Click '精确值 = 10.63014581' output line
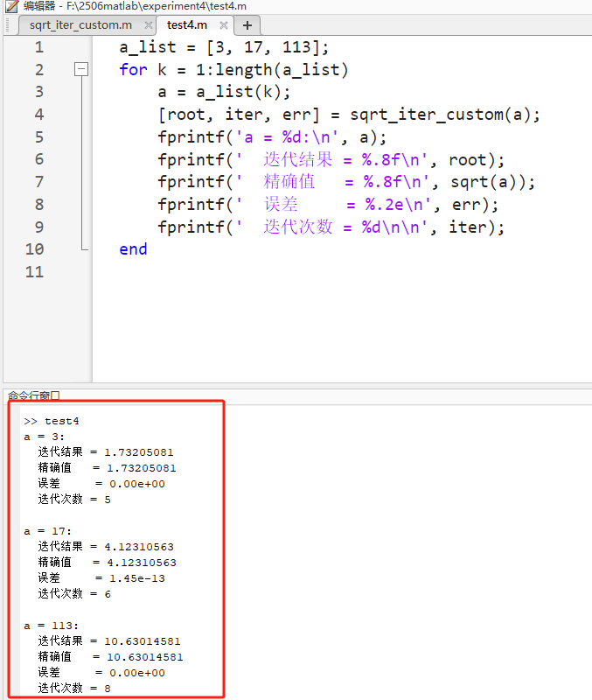 [110, 657]
